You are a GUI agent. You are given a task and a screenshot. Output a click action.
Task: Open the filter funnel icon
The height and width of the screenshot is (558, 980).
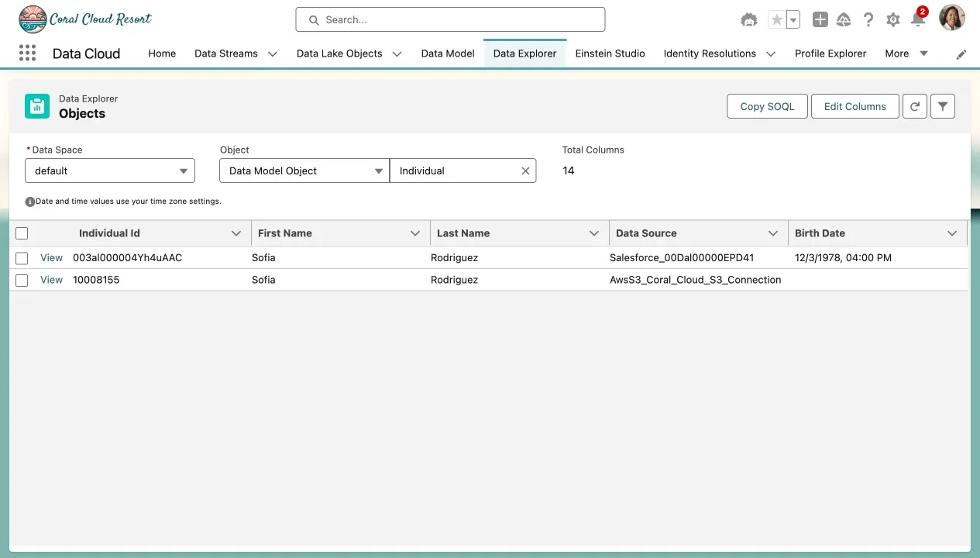click(943, 106)
